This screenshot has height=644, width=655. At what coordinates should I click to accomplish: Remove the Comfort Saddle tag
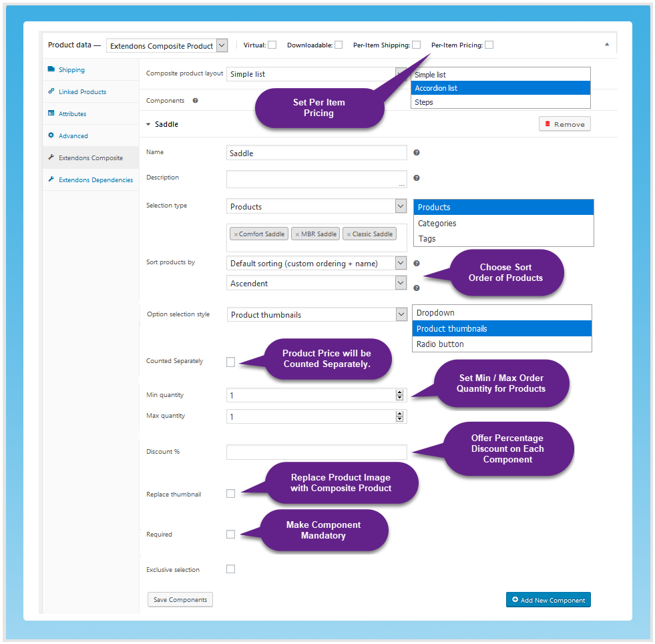[236, 234]
